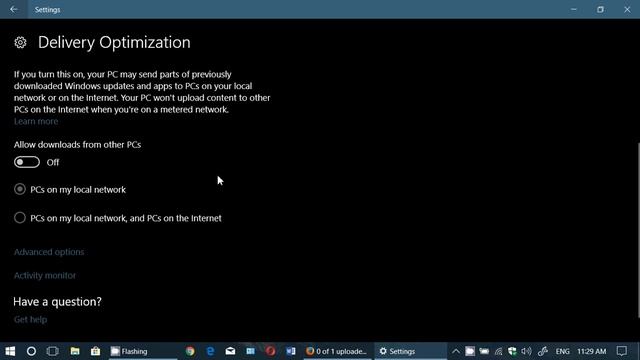640x360 pixels.
Task: Launch Google Chrome from taskbar
Action: click(190, 351)
